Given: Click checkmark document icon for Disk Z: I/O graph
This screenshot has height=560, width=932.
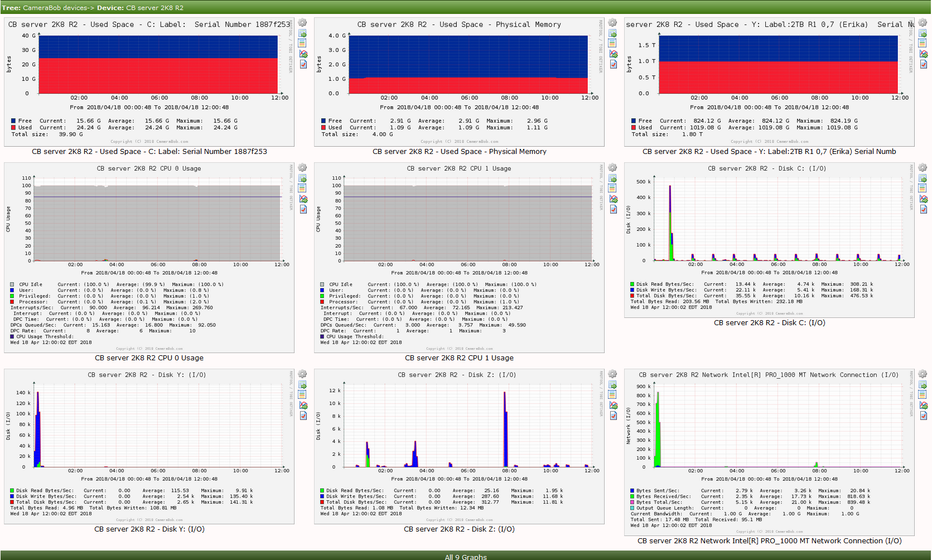Looking at the screenshot, I should click(613, 416).
